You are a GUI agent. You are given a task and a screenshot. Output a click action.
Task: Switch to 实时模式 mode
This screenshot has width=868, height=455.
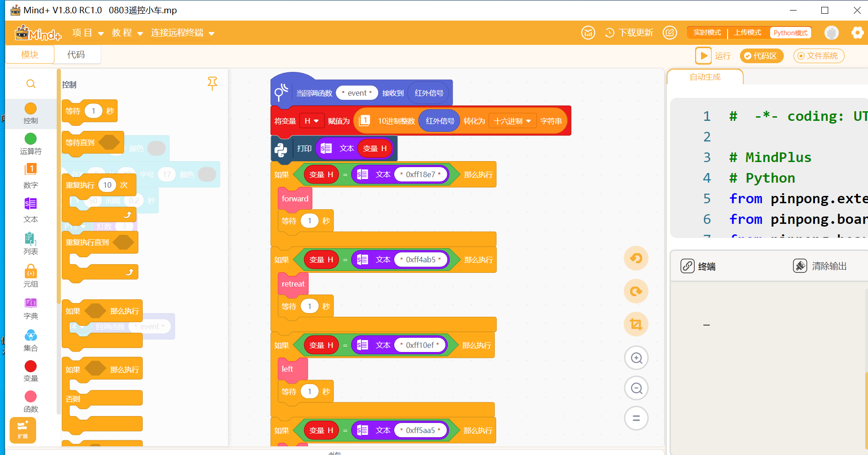click(707, 32)
